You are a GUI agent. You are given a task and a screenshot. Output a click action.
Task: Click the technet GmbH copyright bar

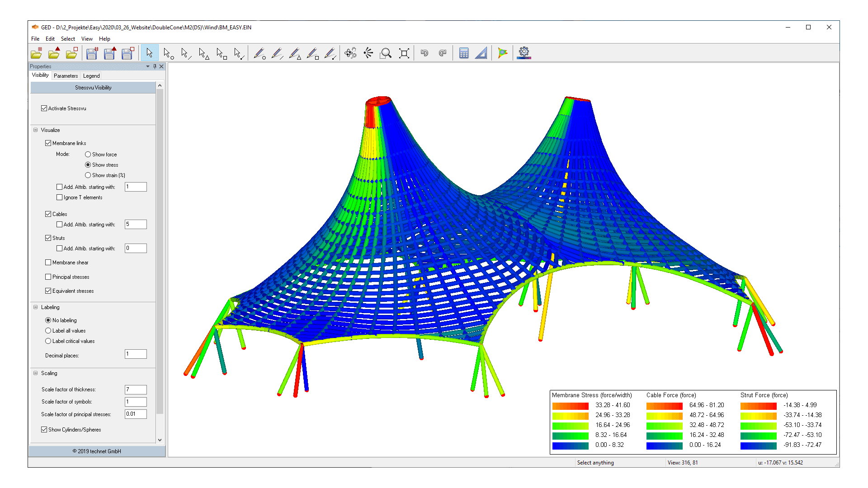(96, 451)
